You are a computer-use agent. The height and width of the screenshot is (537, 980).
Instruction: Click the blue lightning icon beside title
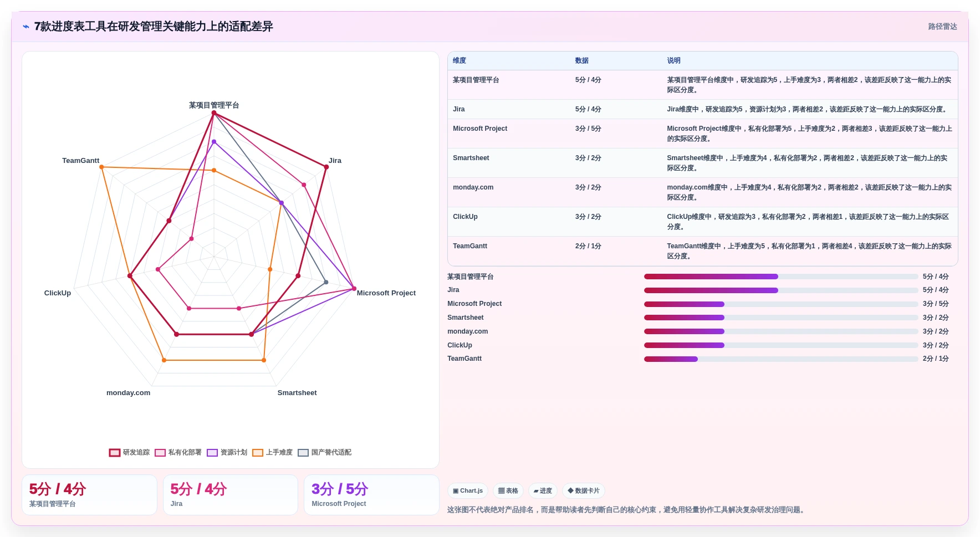coord(26,27)
